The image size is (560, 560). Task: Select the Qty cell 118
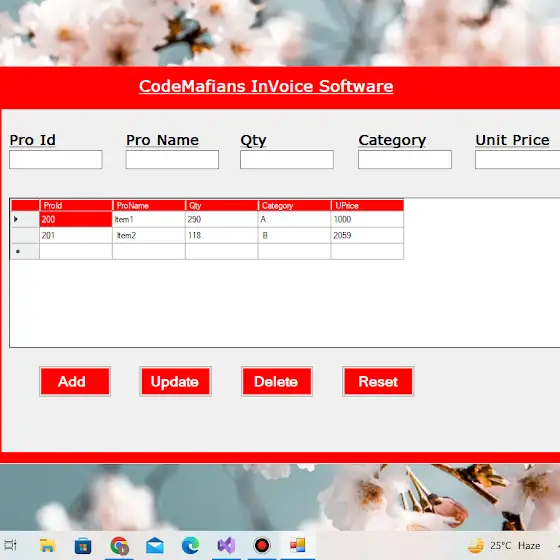coord(221,235)
